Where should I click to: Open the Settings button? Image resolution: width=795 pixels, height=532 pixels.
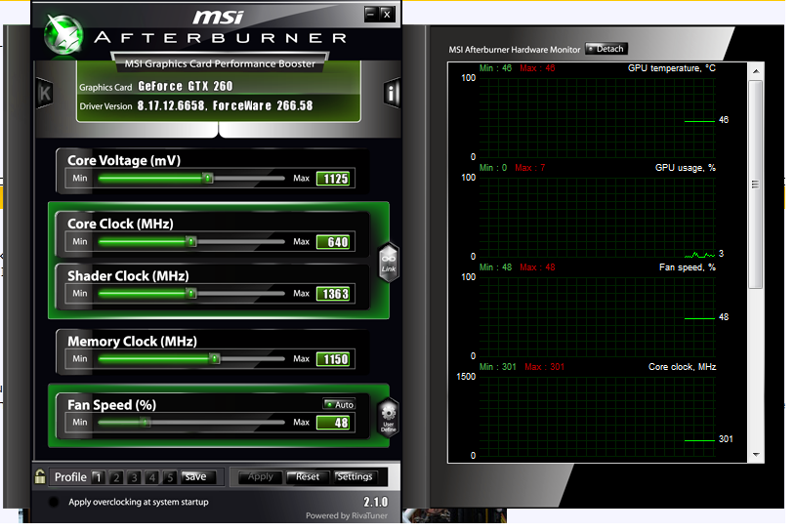pyautogui.click(x=356, y=476)
